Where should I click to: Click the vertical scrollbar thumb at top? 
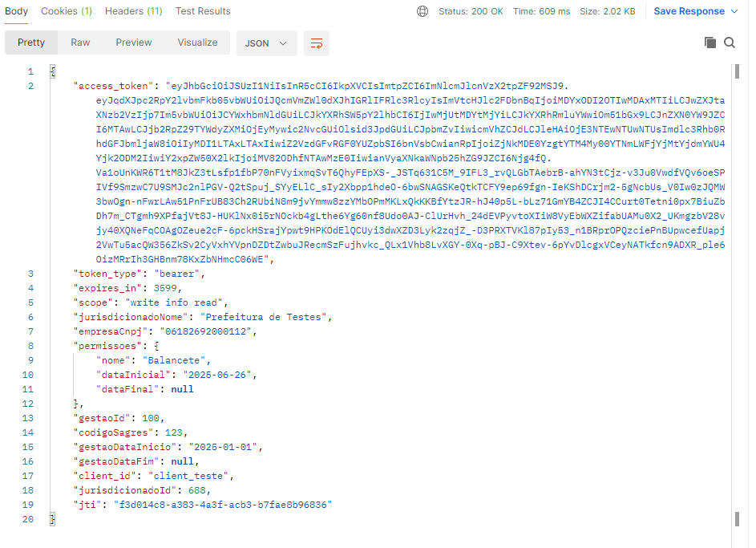[x=737, y=71]
